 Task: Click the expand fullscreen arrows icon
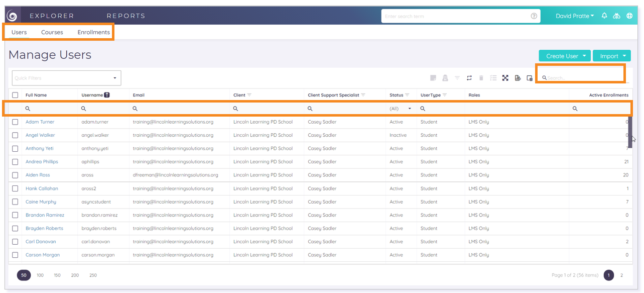[x=505, y=78]
